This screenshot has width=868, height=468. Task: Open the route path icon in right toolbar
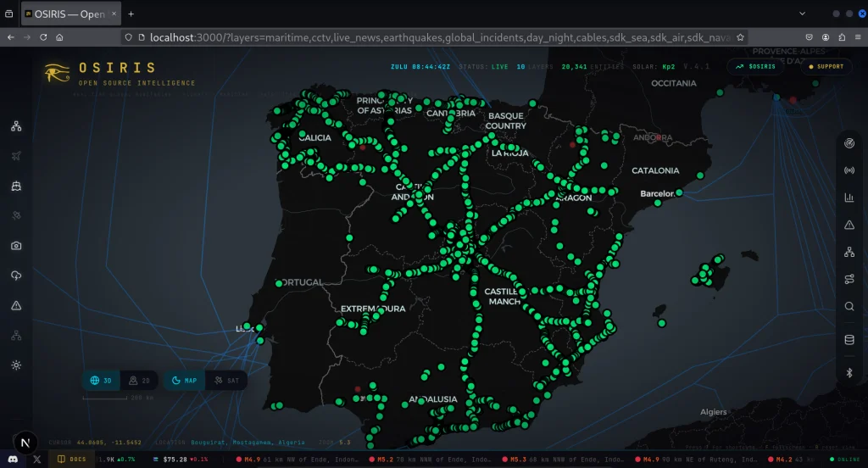[849, 279]
